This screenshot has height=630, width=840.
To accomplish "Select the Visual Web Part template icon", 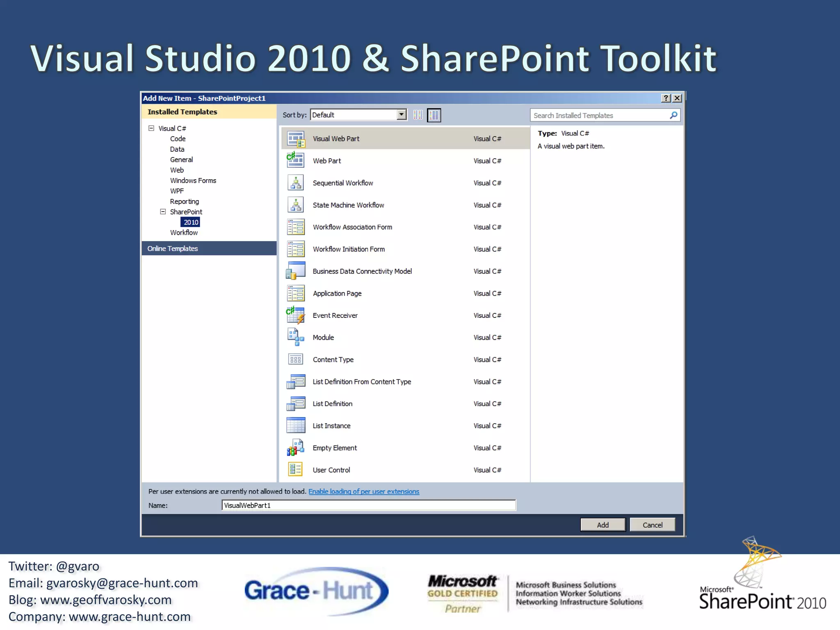I will (296, 139).
